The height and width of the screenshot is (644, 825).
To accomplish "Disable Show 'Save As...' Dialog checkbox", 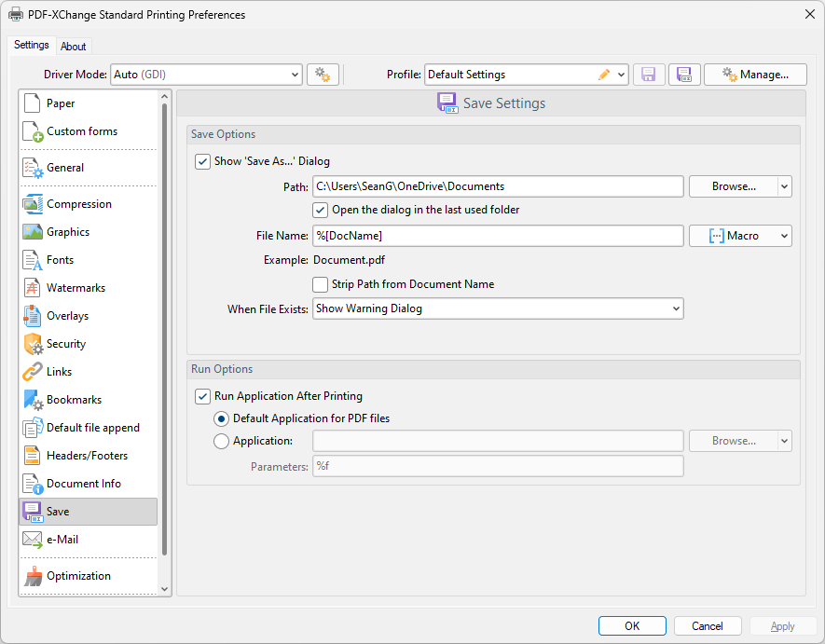I will click(202, 161).
